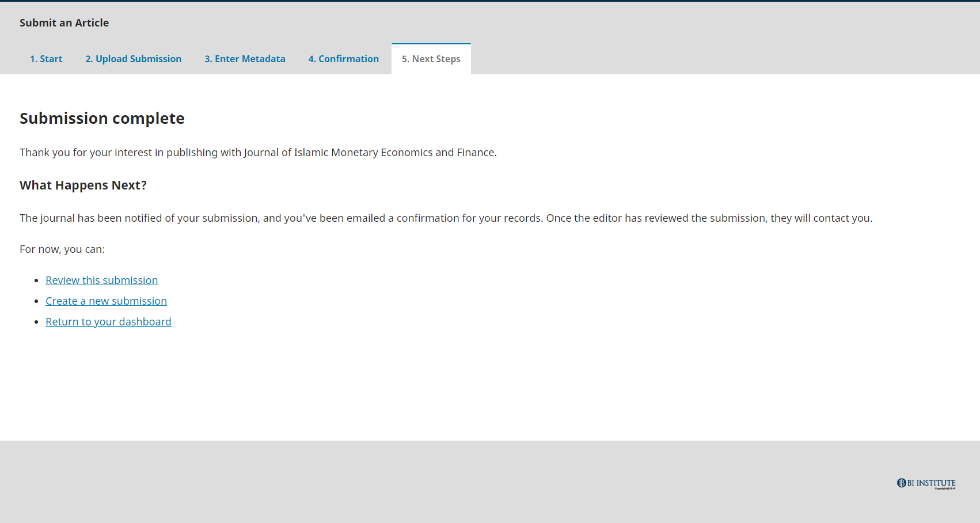This screenshot has height=523, width=980.
Task: Open the 2. Upload Submission tab
Action: [x=133, y=59]
